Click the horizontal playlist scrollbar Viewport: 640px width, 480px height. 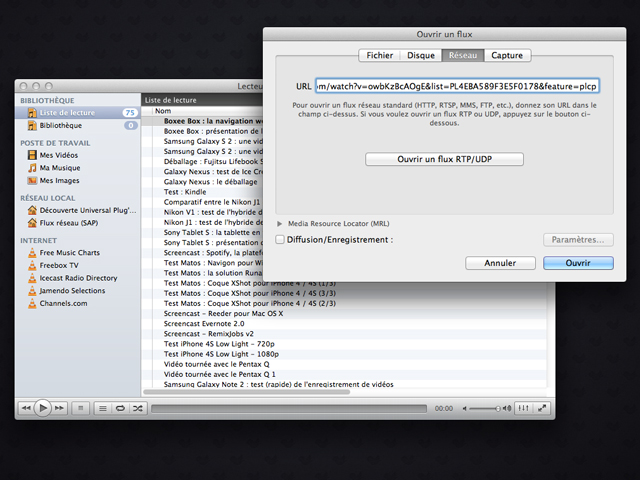[247, 392]
